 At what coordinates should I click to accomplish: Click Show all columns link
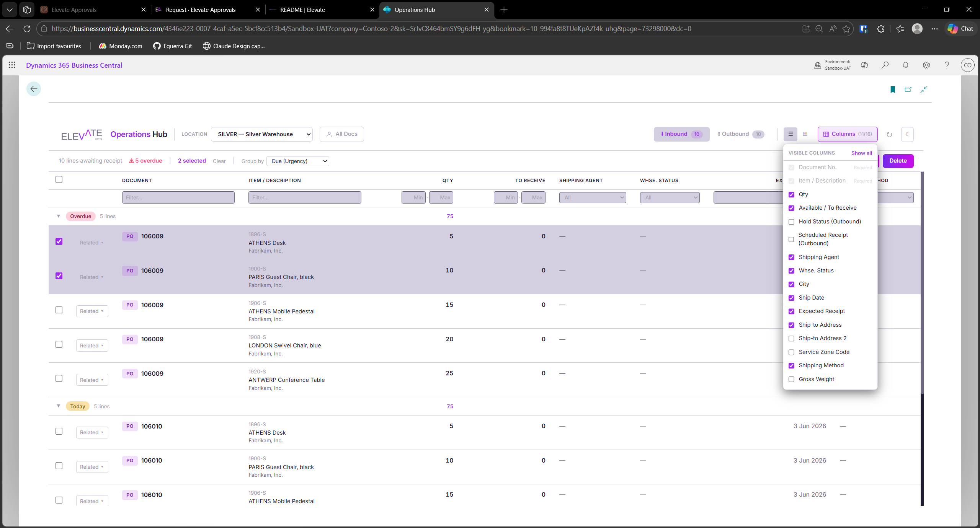[x=861, y=153]
